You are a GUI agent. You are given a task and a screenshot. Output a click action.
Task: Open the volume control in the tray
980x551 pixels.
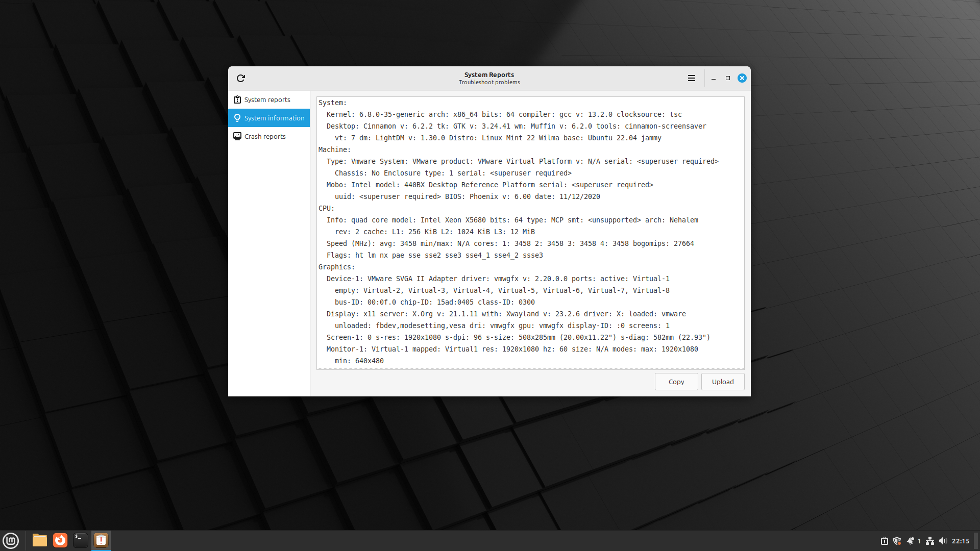click(x=943, y=541)
